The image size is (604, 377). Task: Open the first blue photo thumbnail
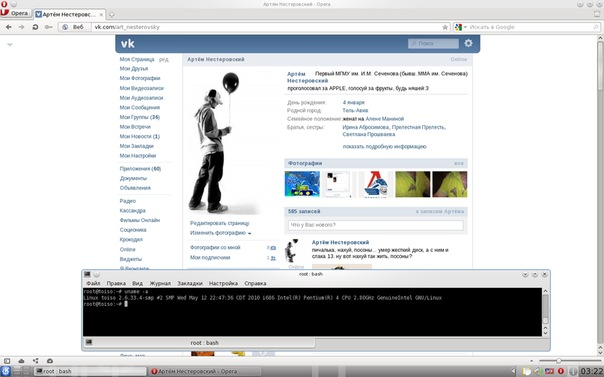[302, 184]
